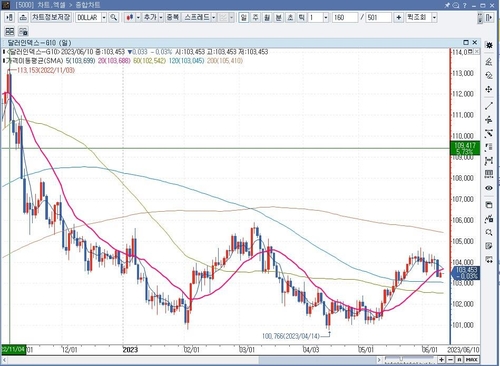Click the gear settings icon in right sidebar
This screenshot has width=500, height=366.
489,45
